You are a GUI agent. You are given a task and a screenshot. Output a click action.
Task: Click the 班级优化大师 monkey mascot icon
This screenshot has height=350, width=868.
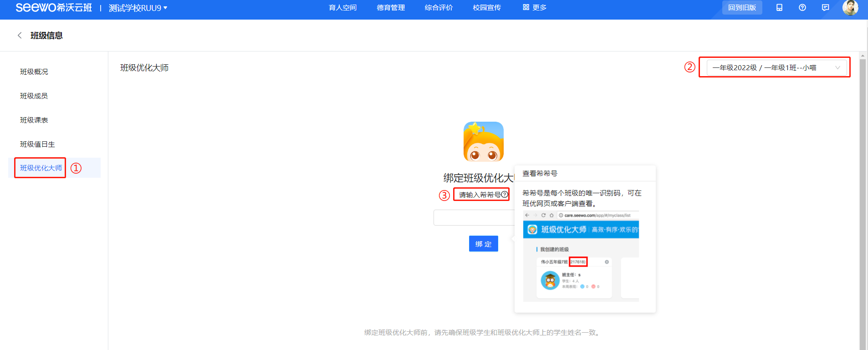coord(483,142)
